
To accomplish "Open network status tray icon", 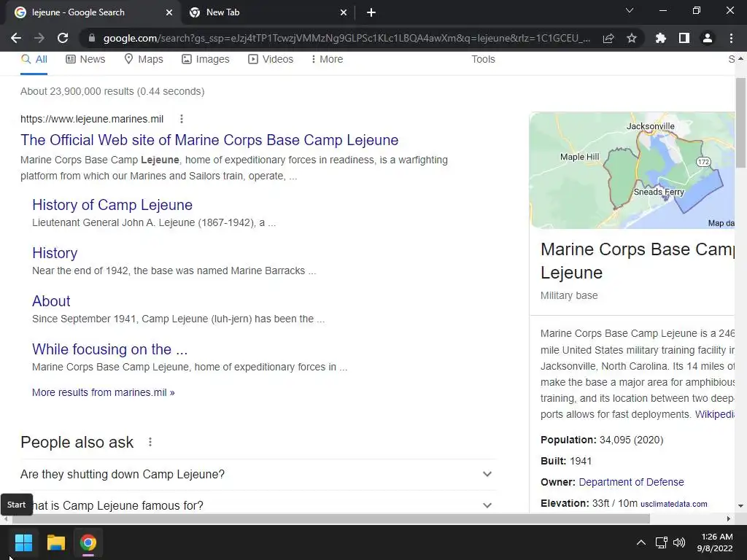I will [x=661, y=542].
